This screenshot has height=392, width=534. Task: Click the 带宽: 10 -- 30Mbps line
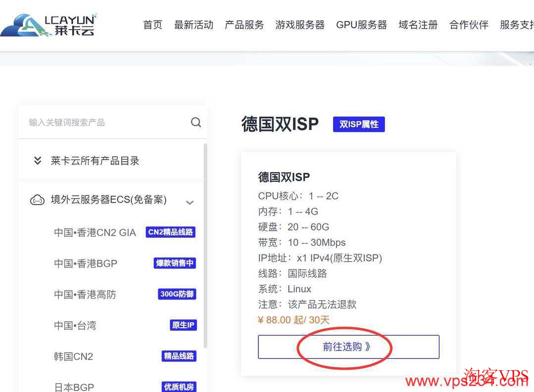coord(302,242)
